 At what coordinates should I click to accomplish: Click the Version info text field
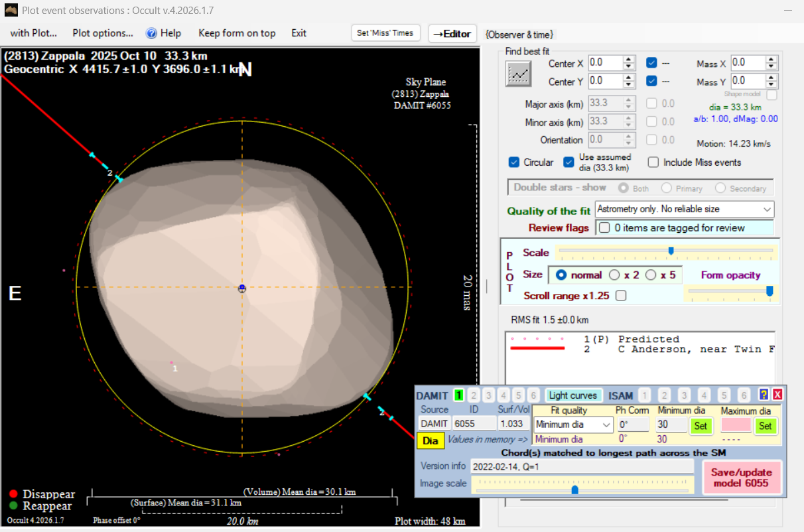point(582,466)
